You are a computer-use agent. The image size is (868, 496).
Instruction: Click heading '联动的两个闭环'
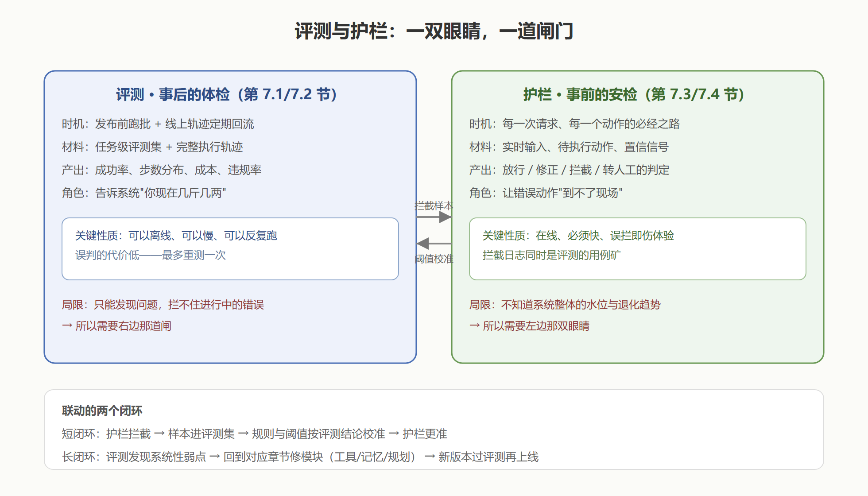pyautogui.click(x=102, y=411)
